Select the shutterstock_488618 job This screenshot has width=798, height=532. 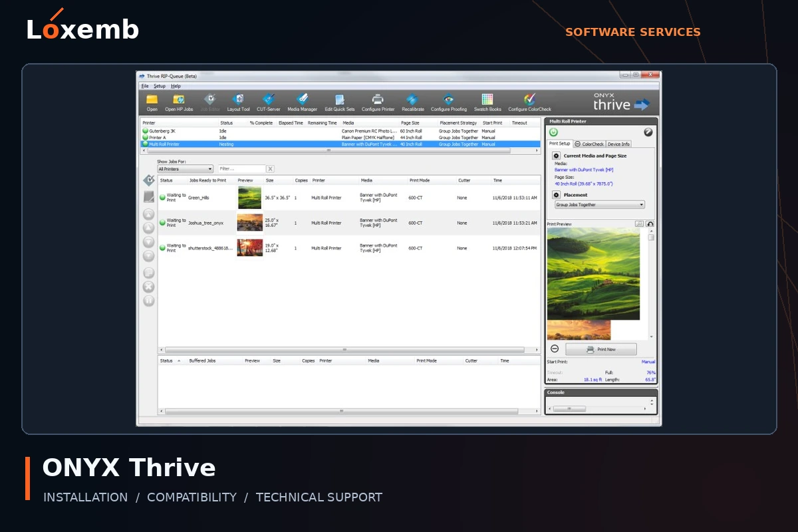[348, 248]
